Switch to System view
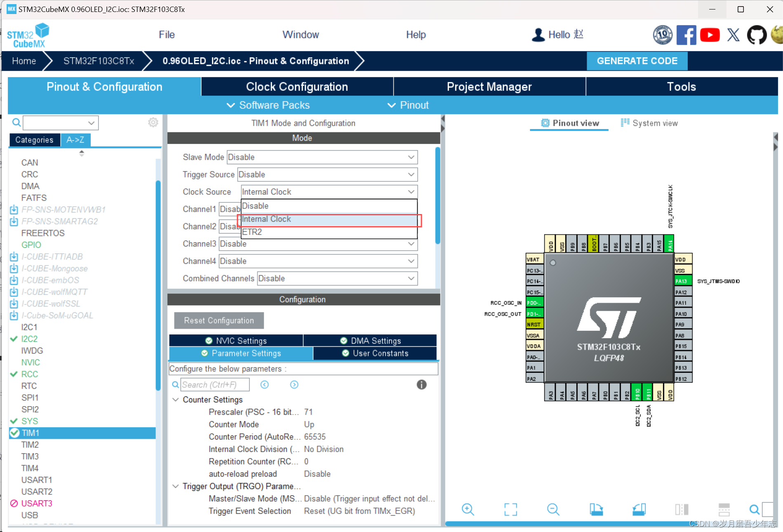The image size is (783, 532). [x=649, y=123]
